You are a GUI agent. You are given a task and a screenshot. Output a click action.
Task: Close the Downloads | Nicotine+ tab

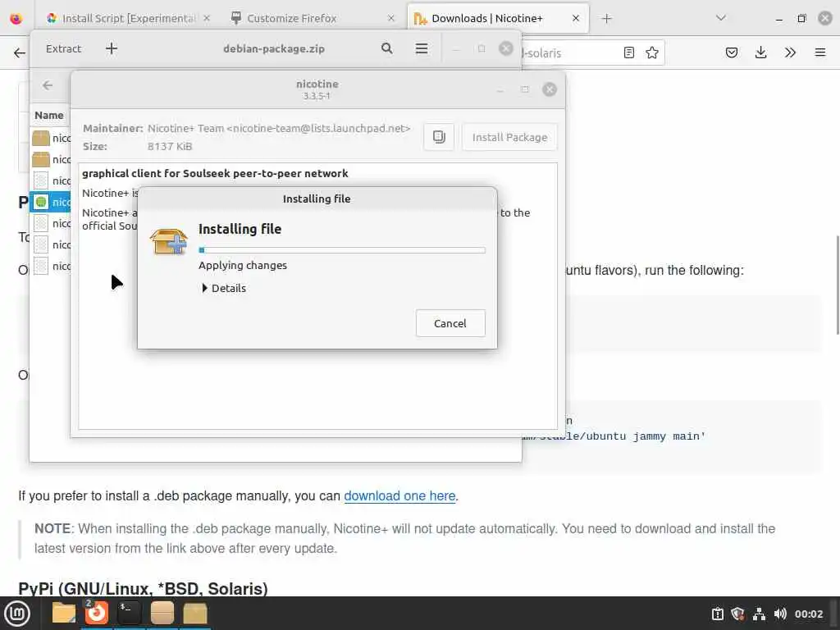(576, 18)
